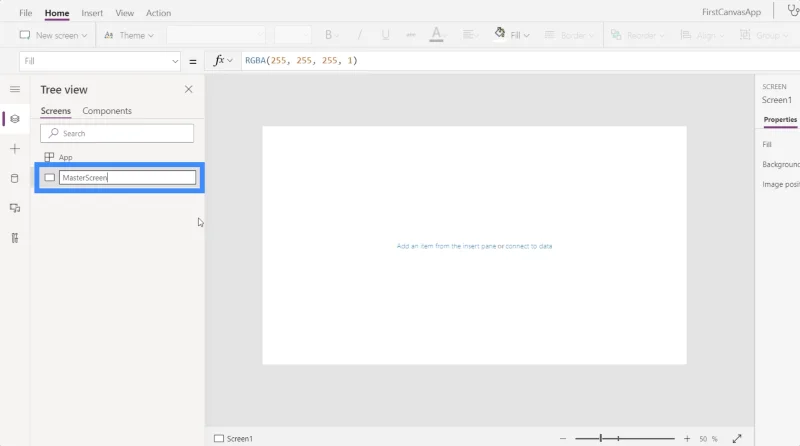This screenshot has height=446, width=800.
Task: Select the Components tab in Tree view
Action: coord(107,111)
